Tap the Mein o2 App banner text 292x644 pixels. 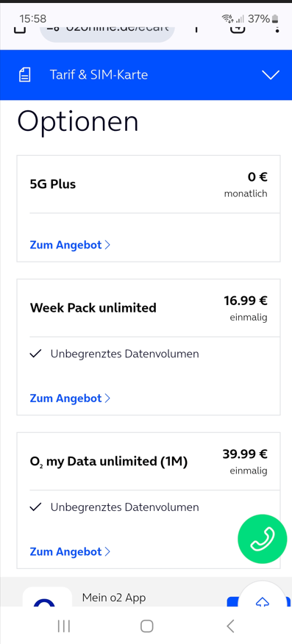click(114, 597)
